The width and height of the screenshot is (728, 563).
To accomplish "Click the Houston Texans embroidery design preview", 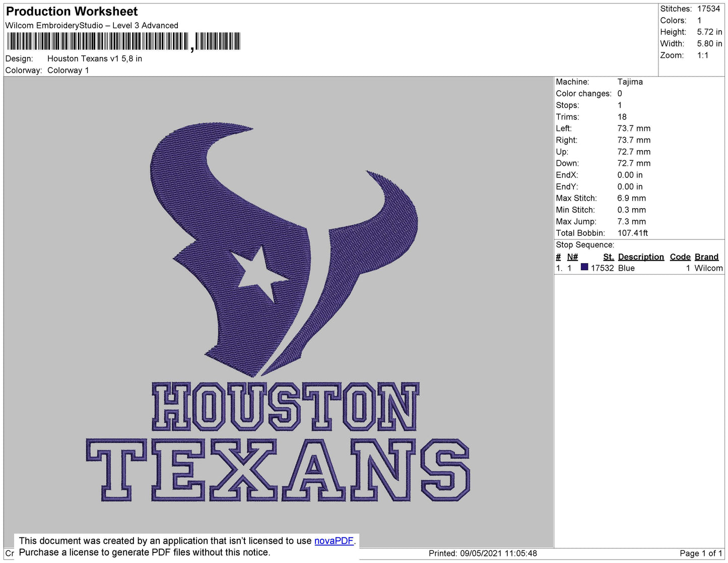I will click(279, 312).
